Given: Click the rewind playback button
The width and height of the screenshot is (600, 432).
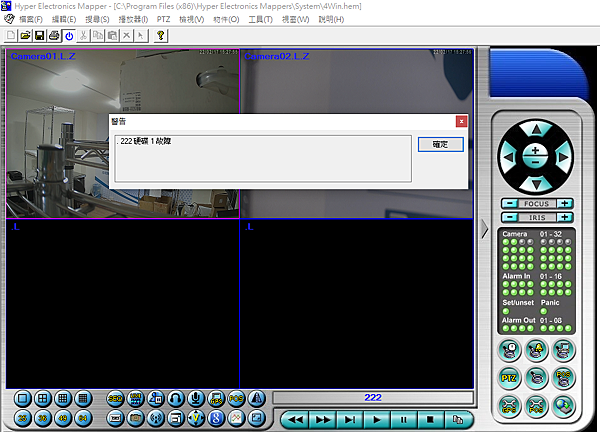Looking at the screenshot, I should (x=295, y=420).
